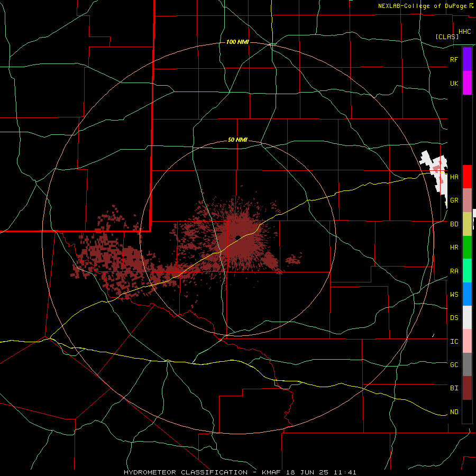Image resolution: width=476 pixels, height=476 pixels.
Task: Click the "50 NMI" range ring label
Action: coord(237,140)
